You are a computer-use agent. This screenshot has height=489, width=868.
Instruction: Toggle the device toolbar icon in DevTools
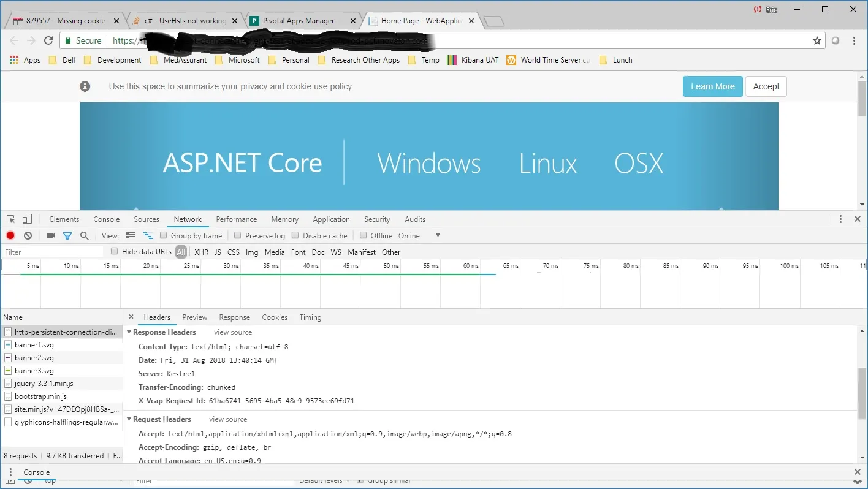coord(27,219)
